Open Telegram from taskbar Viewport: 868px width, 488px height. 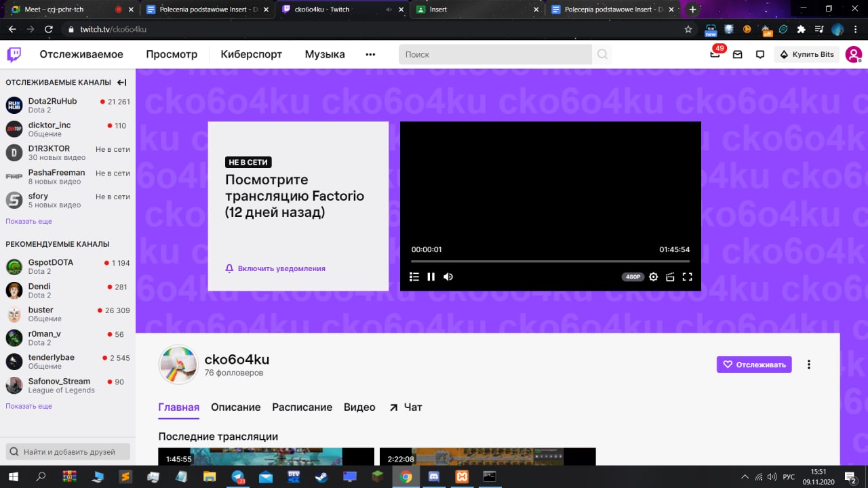(239, 476)
